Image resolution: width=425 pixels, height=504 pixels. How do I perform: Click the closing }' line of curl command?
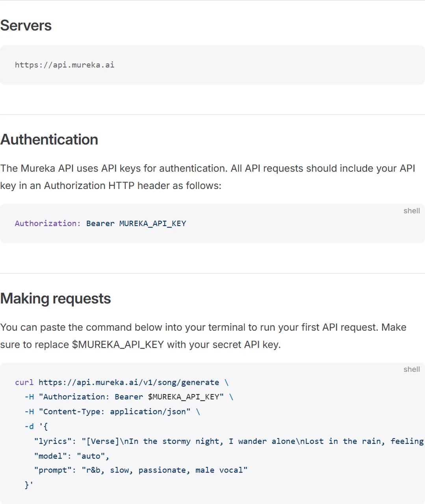pyautogui.click(x=29, y=485)
